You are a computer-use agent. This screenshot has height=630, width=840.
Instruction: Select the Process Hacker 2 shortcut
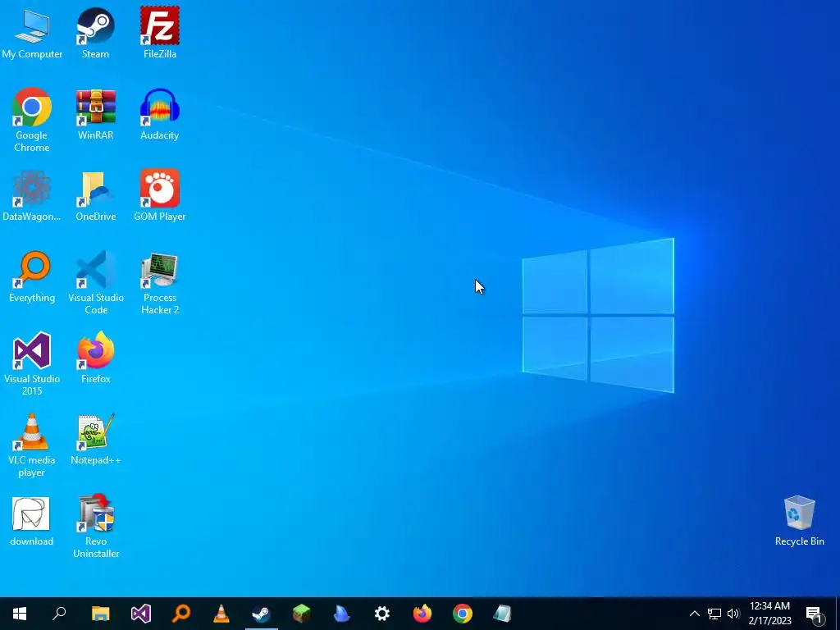coord(160,283)
